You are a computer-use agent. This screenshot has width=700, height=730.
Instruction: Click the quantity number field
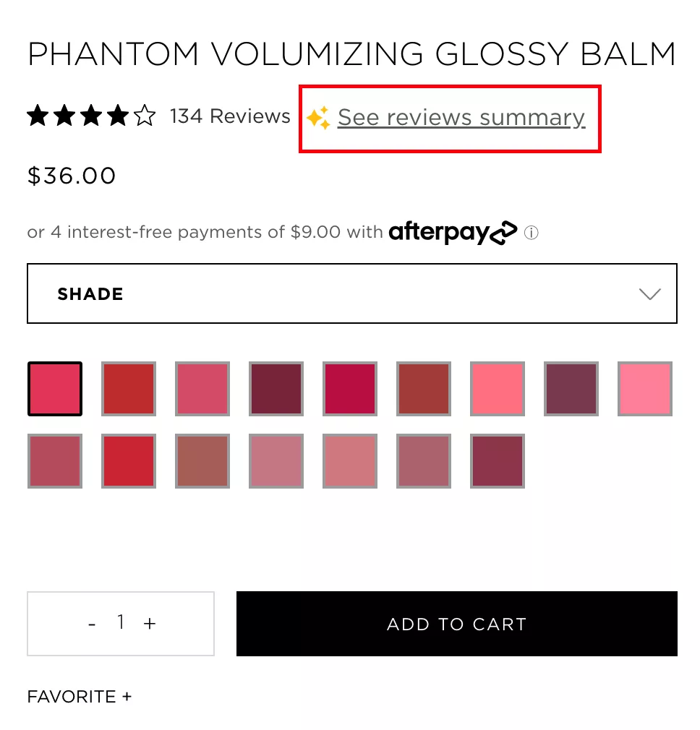click(121, 622)
